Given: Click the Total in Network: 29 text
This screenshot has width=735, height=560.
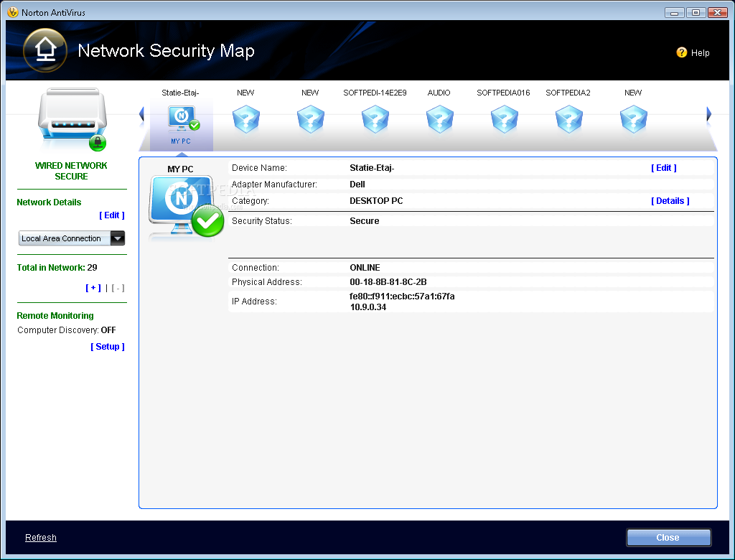Looking at the screenshot, I should (57, 268).
